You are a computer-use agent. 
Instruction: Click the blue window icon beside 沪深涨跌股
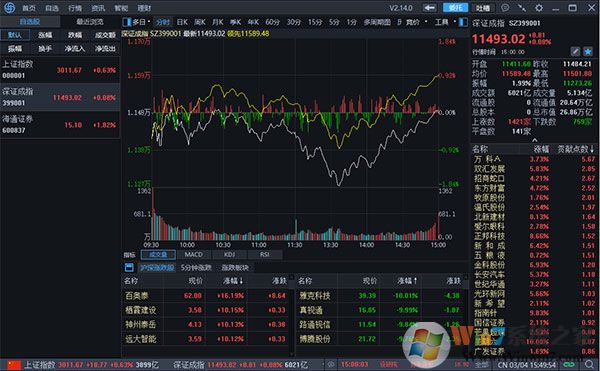tap(129, 267)
